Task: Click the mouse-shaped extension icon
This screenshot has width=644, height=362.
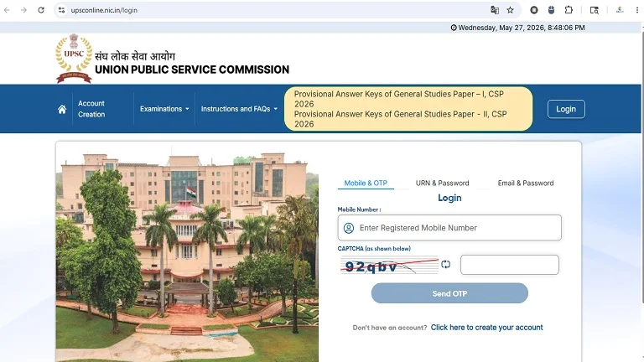Action: [551, 10]
